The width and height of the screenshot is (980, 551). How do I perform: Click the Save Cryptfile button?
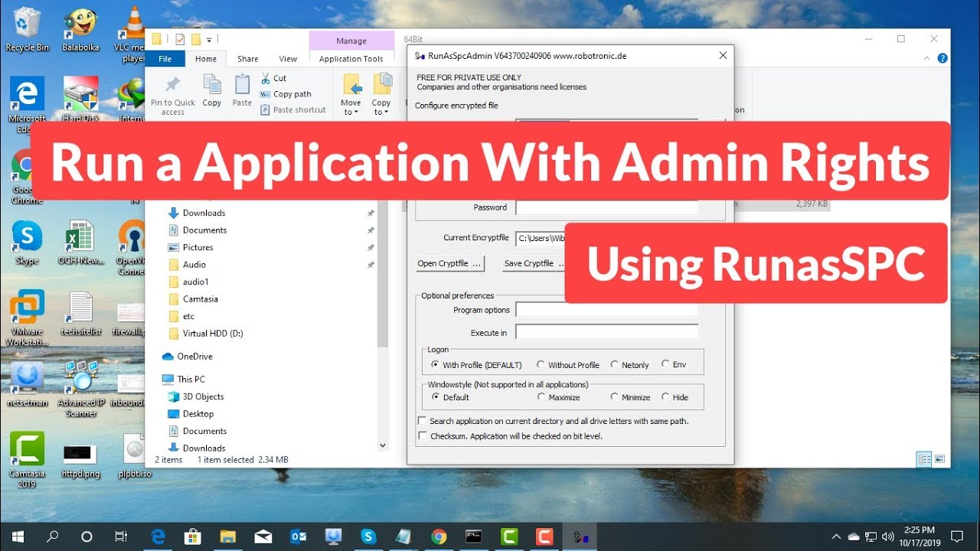point(533,263)
